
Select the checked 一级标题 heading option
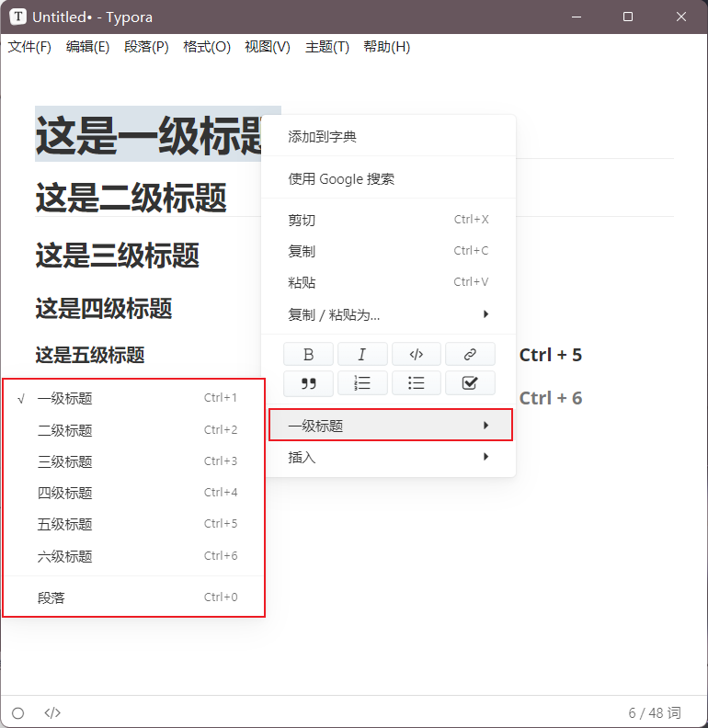click(64, 399)
